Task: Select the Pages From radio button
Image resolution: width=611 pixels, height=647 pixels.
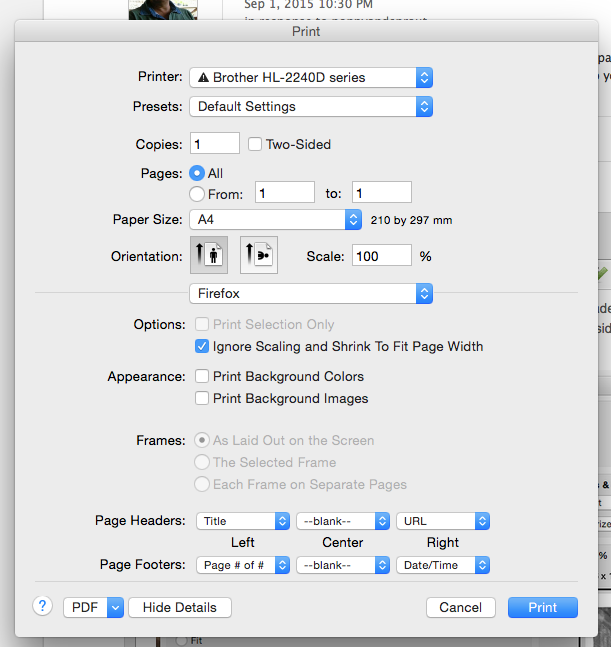Action: [197, 194]
